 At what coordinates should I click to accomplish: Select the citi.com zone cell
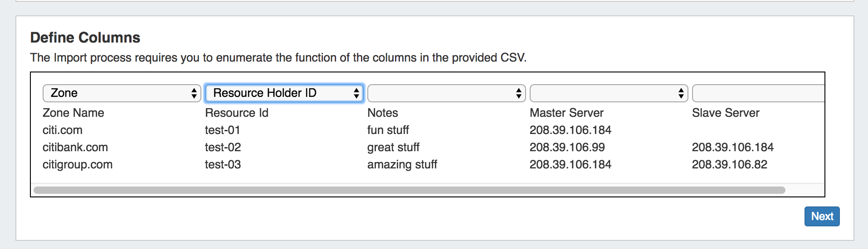click(63, 130)
